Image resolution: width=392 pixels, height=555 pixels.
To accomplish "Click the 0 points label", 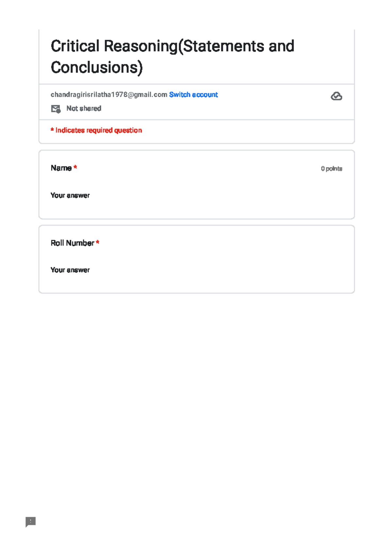I will click(x=331, y=168).
